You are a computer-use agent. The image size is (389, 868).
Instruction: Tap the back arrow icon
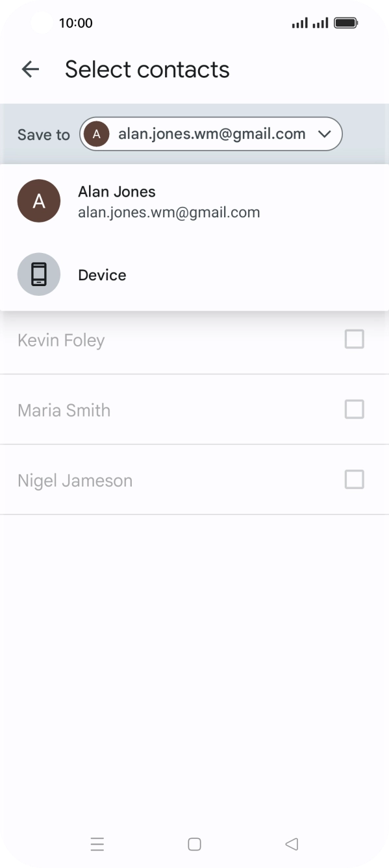coord(31,69)
